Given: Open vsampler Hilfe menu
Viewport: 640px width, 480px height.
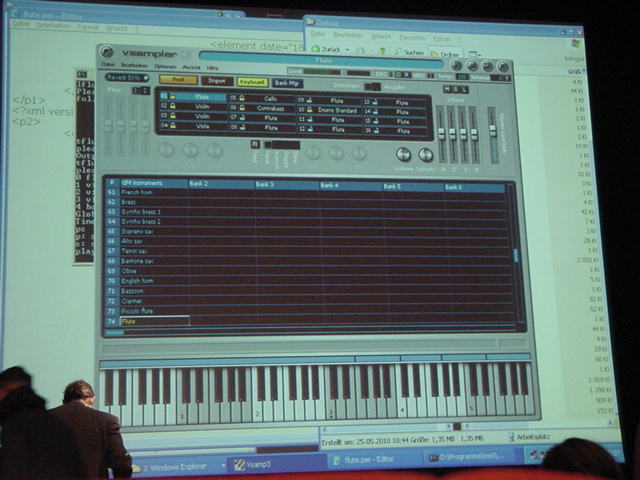Looking at the screenshot, I should pyautogui.click(x=212, y=68).
